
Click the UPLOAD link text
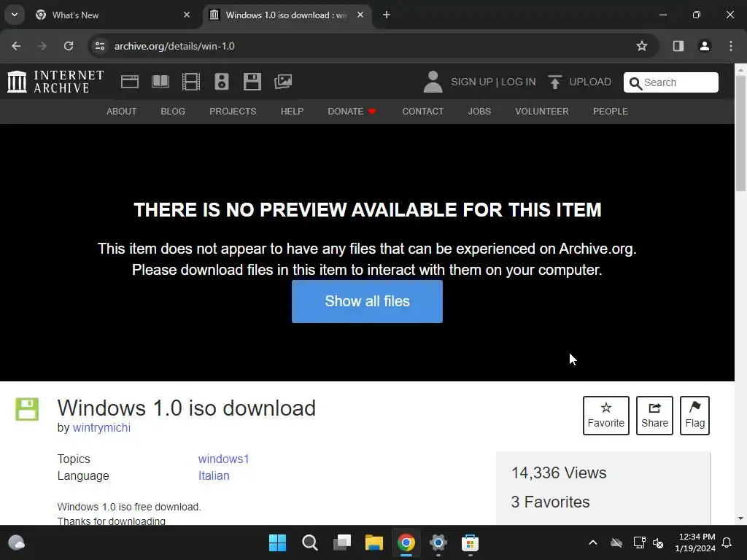pos(590,82)
